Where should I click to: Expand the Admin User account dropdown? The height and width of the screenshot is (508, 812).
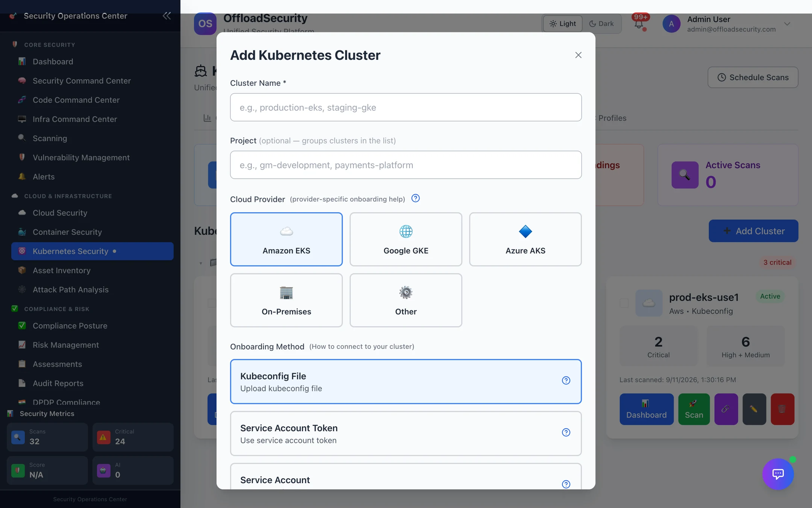pyautogui.click(x=787, y=24)
